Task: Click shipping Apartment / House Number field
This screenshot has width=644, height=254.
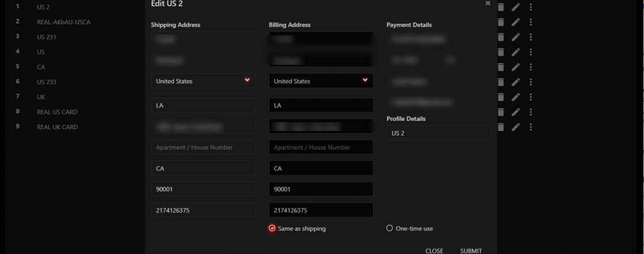Action: 203,147
